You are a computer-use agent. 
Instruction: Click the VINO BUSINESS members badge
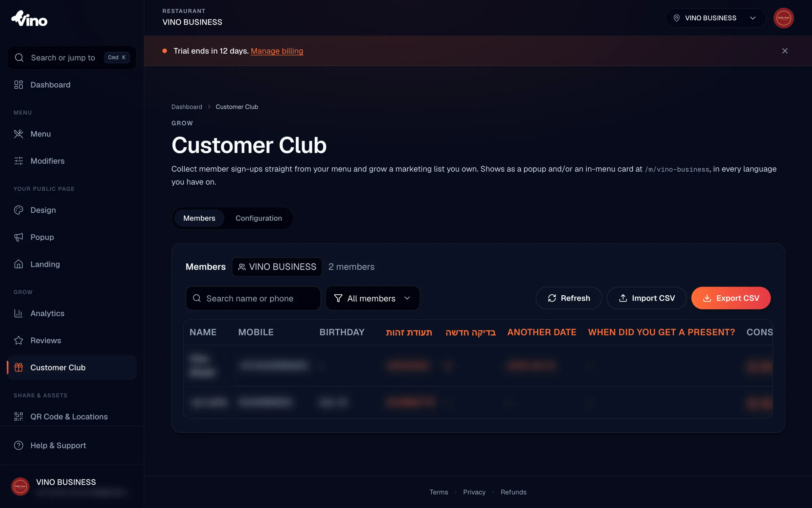tap(277, 267)
